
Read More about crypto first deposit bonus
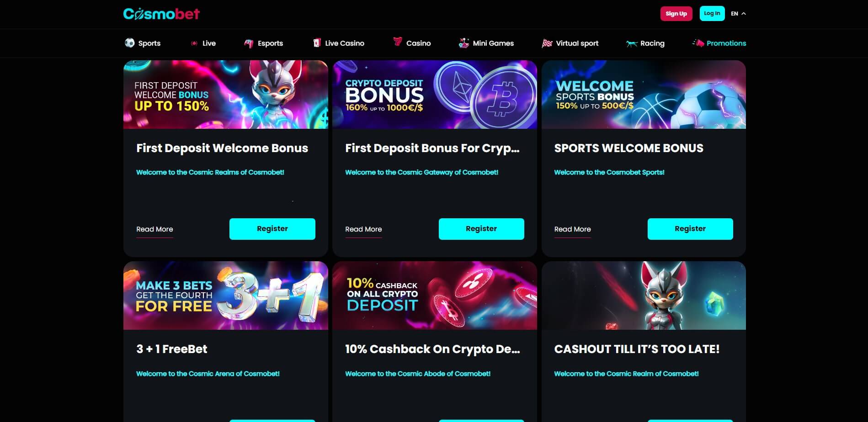[x=363, y=229]
